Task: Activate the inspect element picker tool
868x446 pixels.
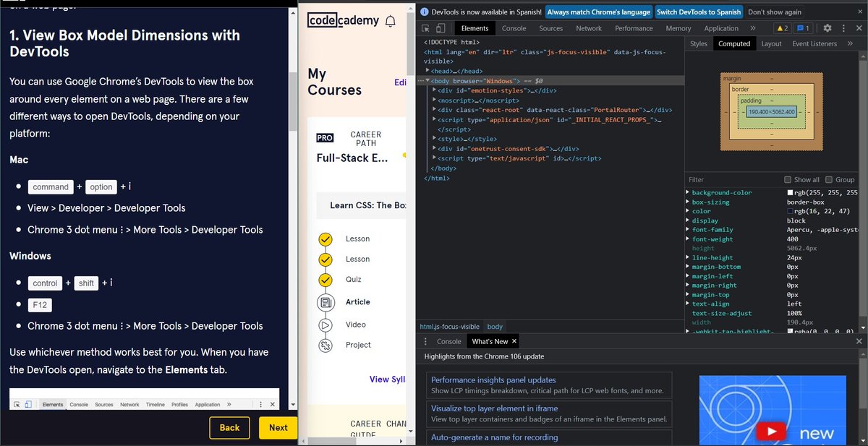Action: click(x=425, y=28)
